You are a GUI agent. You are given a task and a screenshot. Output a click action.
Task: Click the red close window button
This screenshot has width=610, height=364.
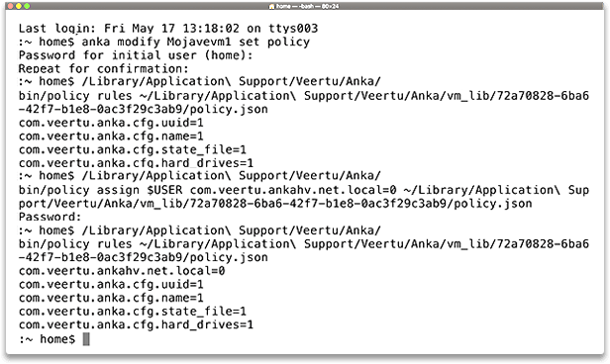(x=11, y=6)
